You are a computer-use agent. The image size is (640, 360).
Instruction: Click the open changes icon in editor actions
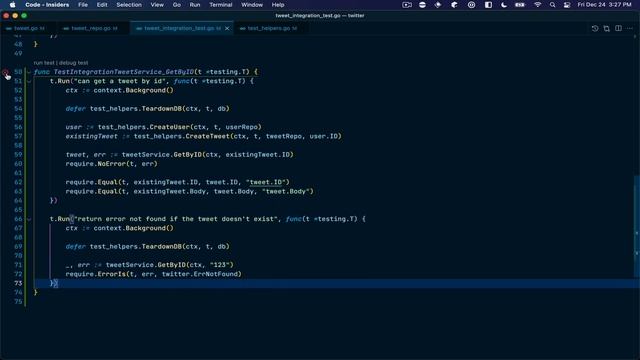click(607, 28)
